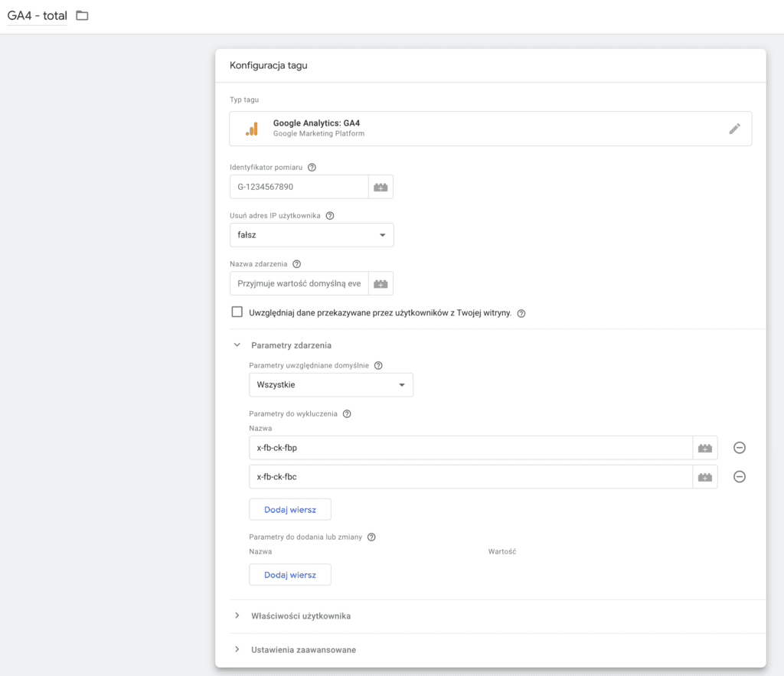This screenshot has width=784, height=676.
Task: Enable Uwzględniaj dane przekazywane przez użytkowników checkbox
Action: (x=237, y=312)
